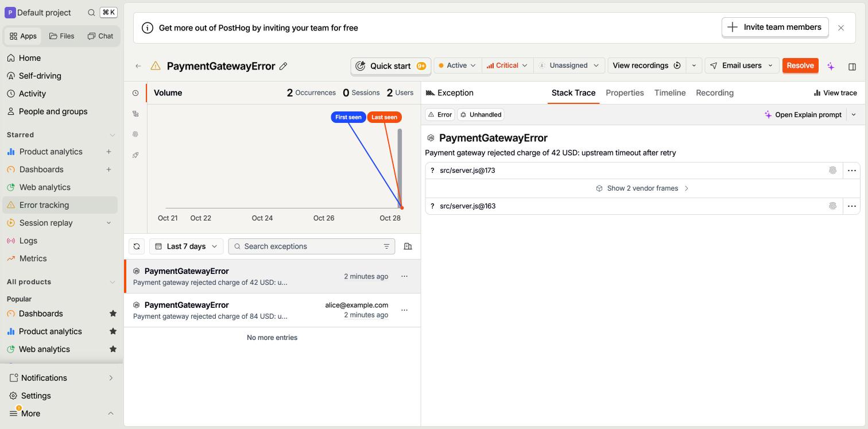Open the filter icon in Search exceptions

[x=386, y=246]
